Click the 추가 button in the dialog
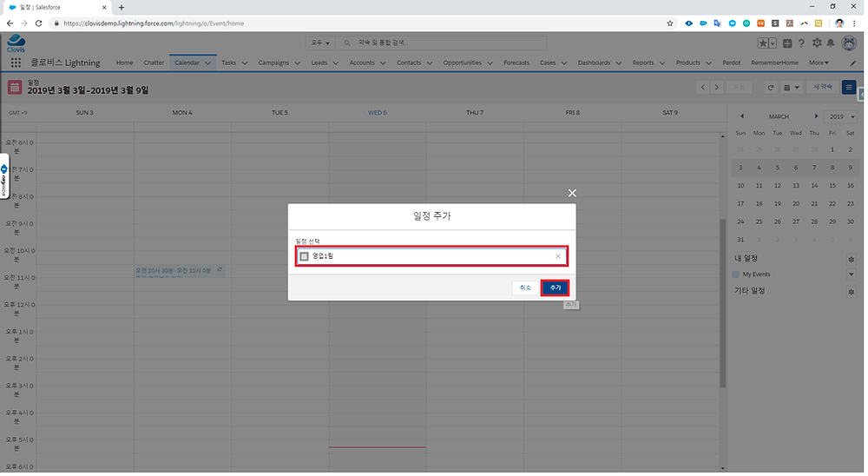868x476 pixels. click(x=557, y=289)
